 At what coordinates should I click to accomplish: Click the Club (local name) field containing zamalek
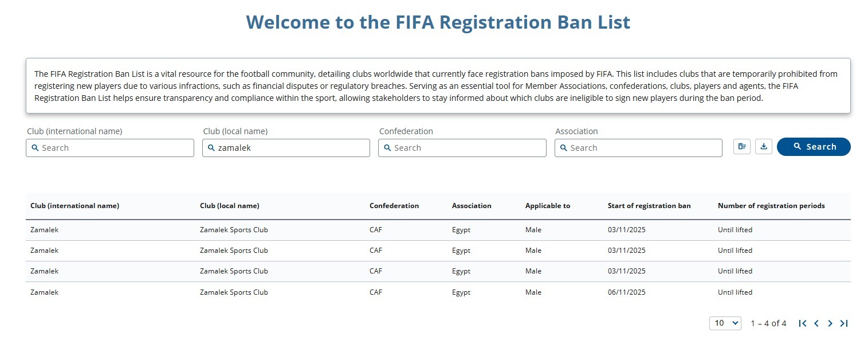[286, 148]
